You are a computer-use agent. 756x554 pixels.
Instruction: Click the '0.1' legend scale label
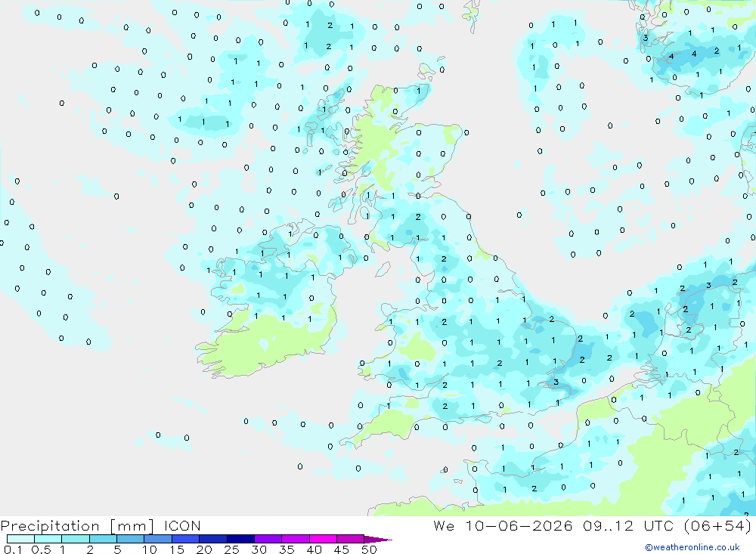[x=13, y=549]
